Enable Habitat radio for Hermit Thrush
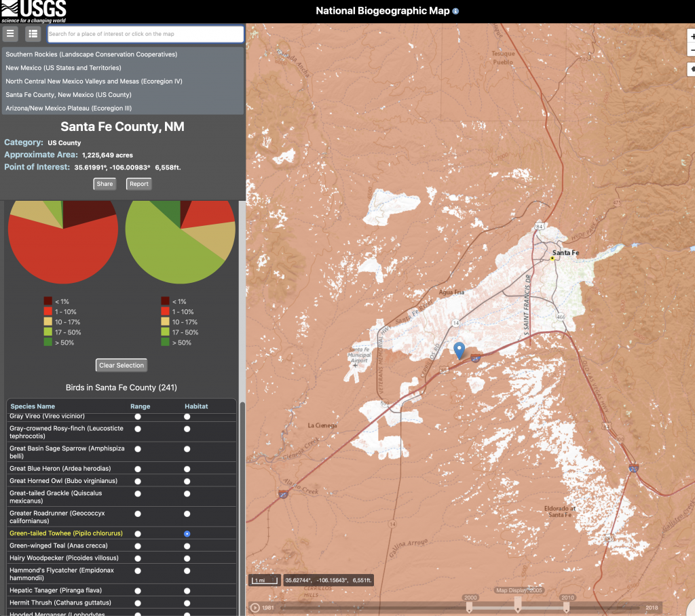Viewport: 695px width, 616px height. click(187, 603)
